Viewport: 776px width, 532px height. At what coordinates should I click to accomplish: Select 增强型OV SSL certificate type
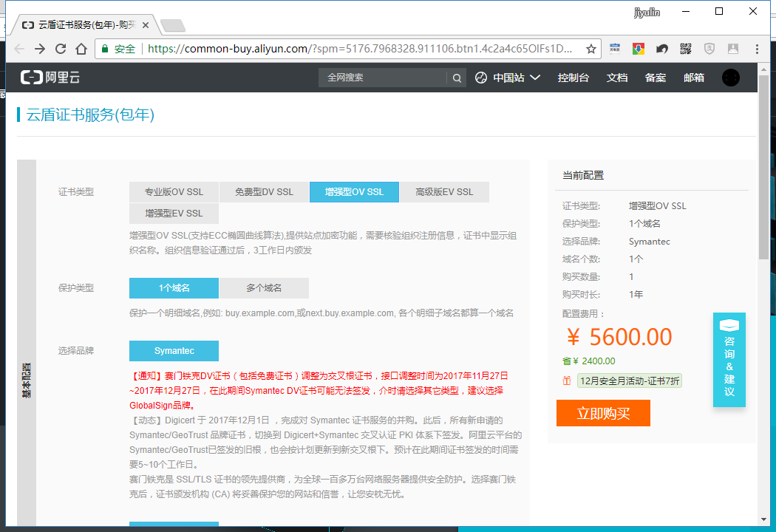point(354,192)
